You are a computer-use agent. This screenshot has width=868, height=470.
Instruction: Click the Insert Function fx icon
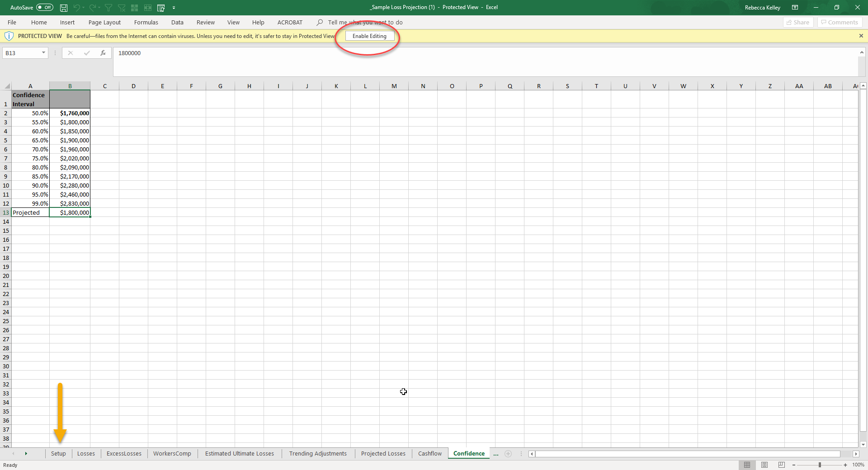[103, 53]
